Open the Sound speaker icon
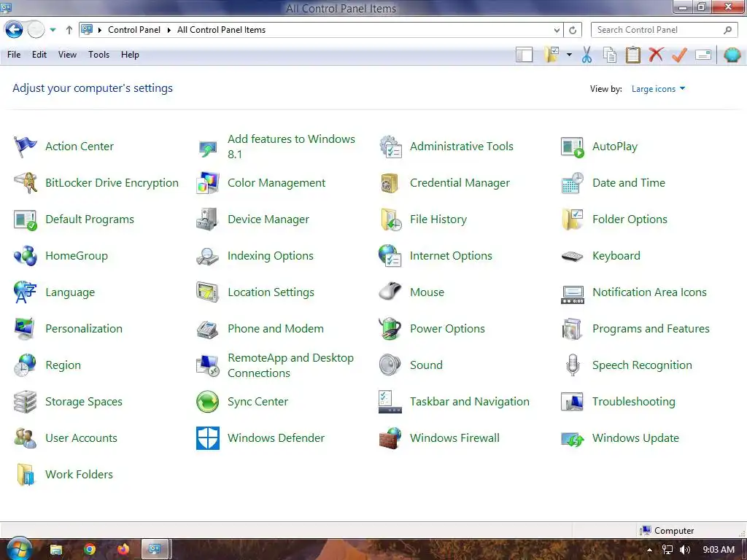Viewport: 747px width, 560px height. pos(390,365)
